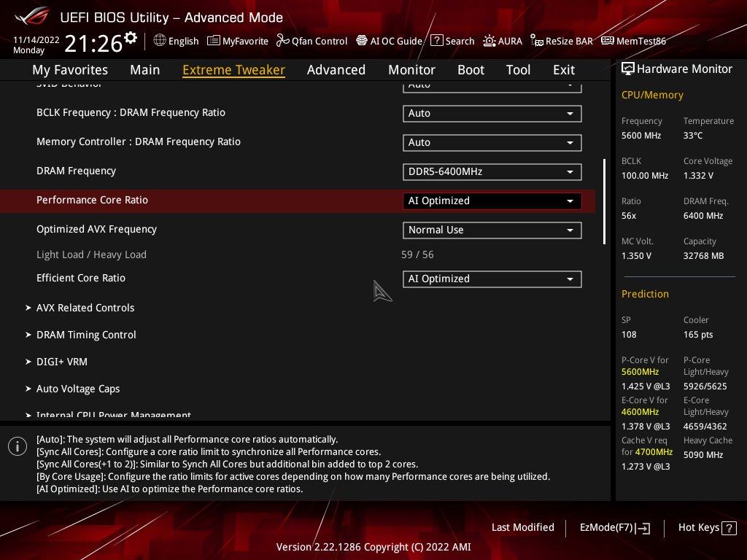Switch to EzMode(F7)
The image size is (747, 560).
click(x=614, y=528)
